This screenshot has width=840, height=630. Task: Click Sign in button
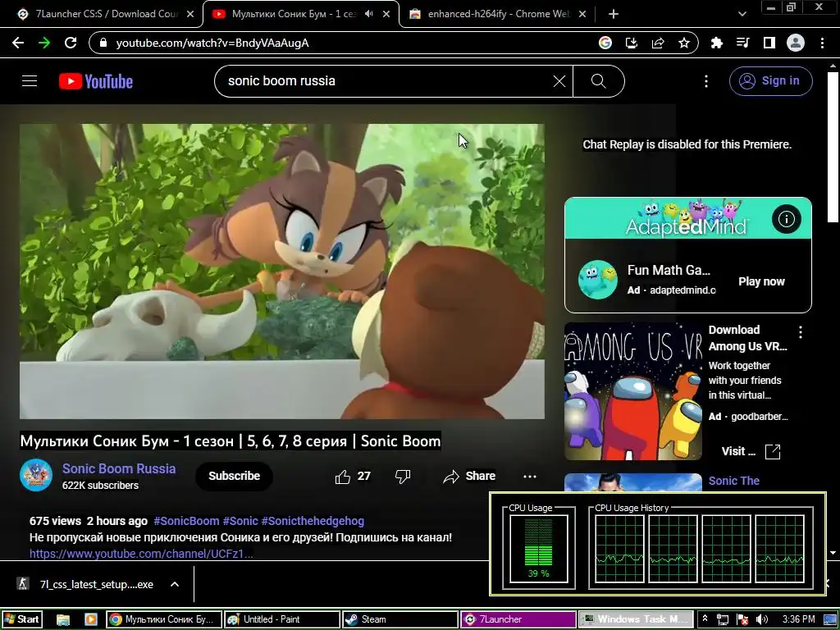point(770,81)
